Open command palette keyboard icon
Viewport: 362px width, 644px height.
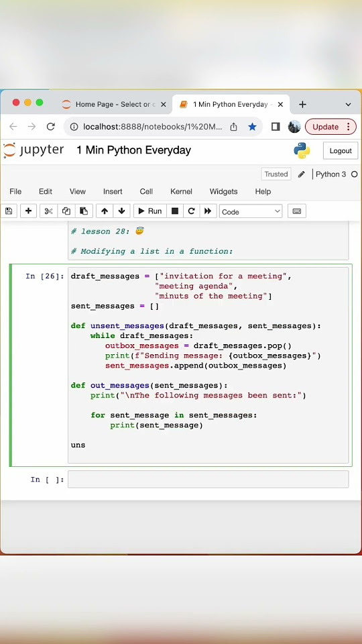(x=297, y=211)
